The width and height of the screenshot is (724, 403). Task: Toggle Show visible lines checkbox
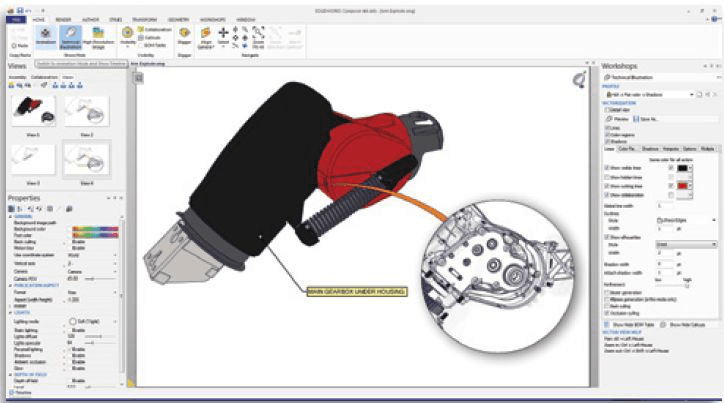click(607, 168)
